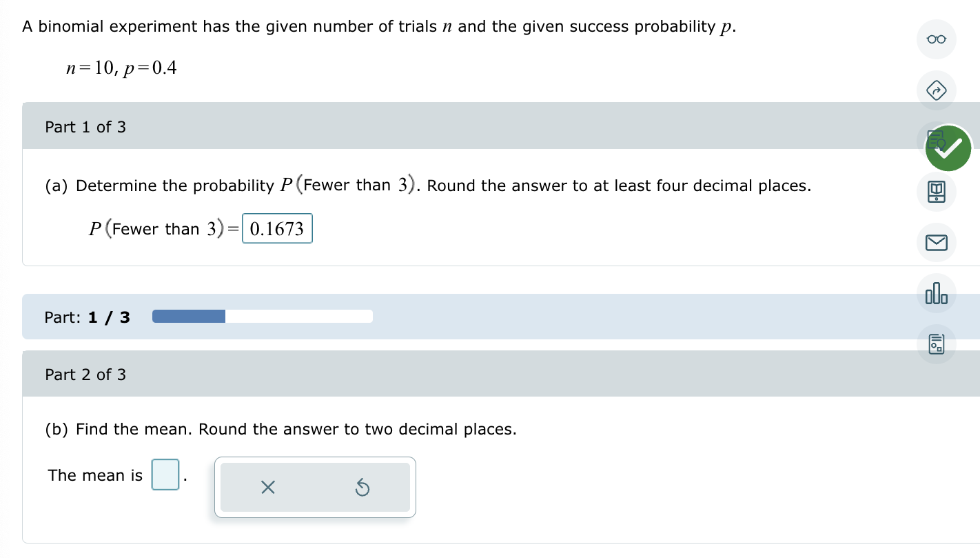Image resolution: width=980 pixels, height=558 pixels.
Task: Click the eyeglasses view-example icon
Action: click(936, 39)
